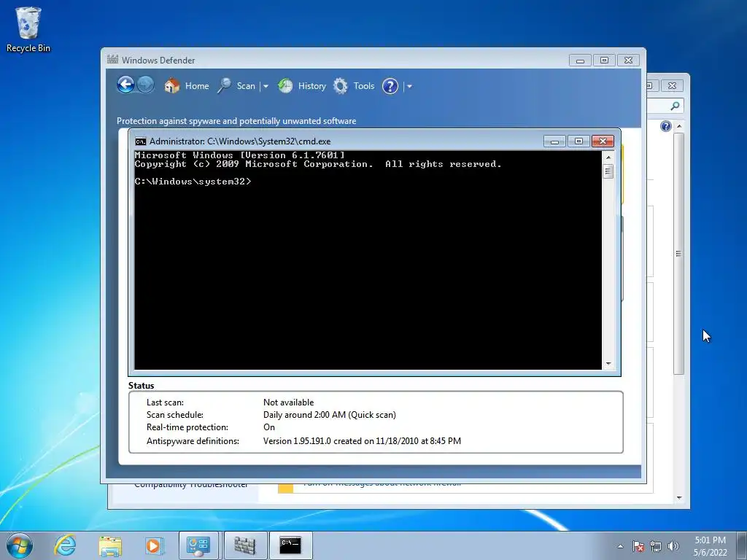Click the network tray icon
The width and height of the screenshot is (747, 560).
pyautogui.click(x=656, y=546)
